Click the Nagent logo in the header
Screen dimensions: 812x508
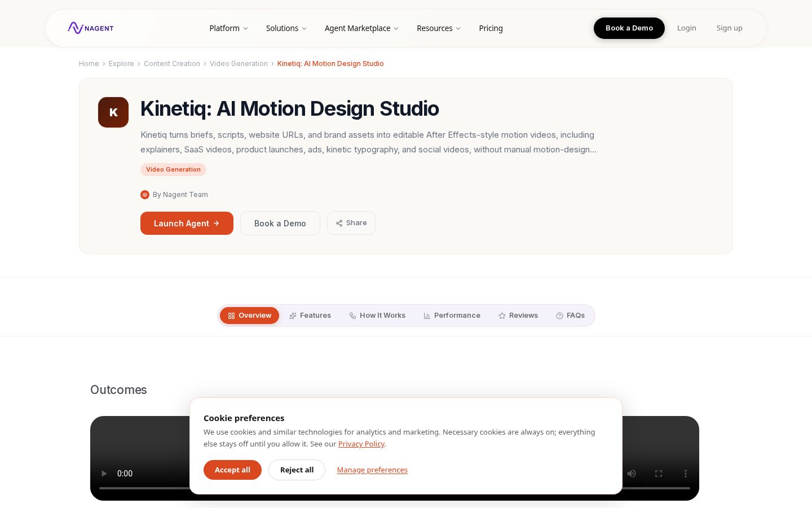[90, 28]
